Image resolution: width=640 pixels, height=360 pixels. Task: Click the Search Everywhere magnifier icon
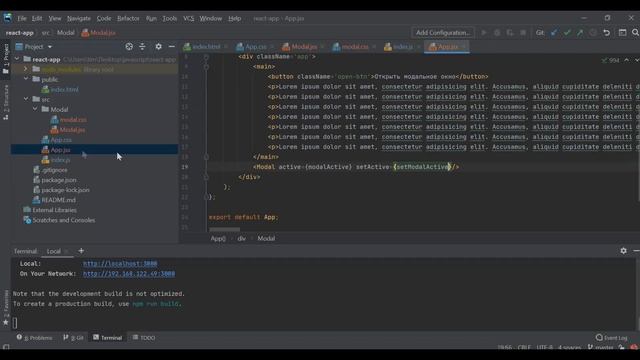(635, 33)
